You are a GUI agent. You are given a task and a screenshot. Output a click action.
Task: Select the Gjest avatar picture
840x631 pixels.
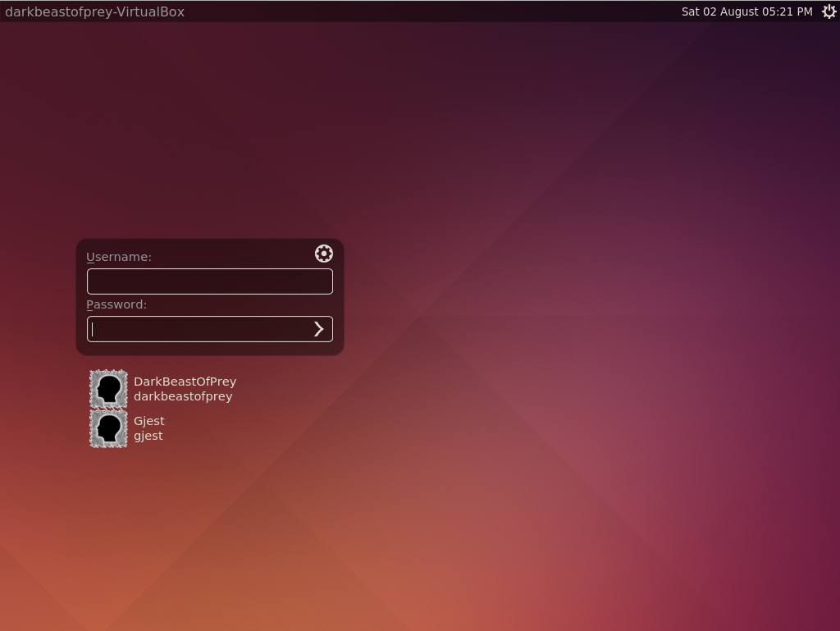108,428
